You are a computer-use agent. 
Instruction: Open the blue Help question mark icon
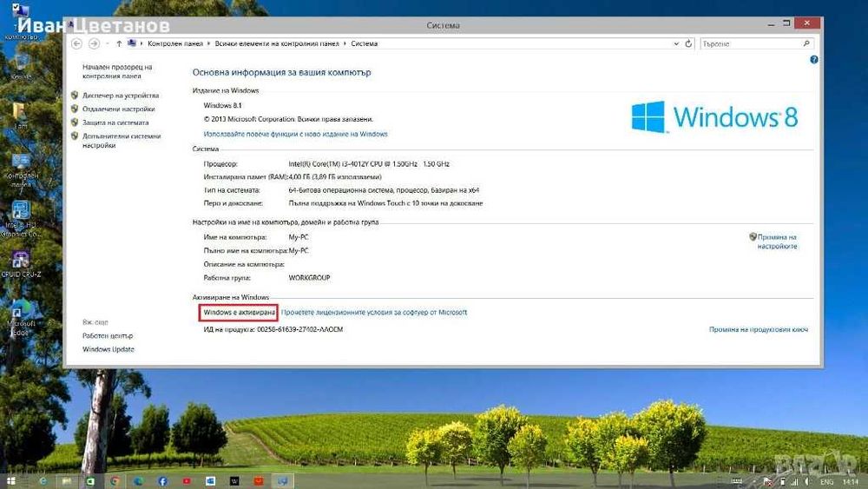(814, 60)
